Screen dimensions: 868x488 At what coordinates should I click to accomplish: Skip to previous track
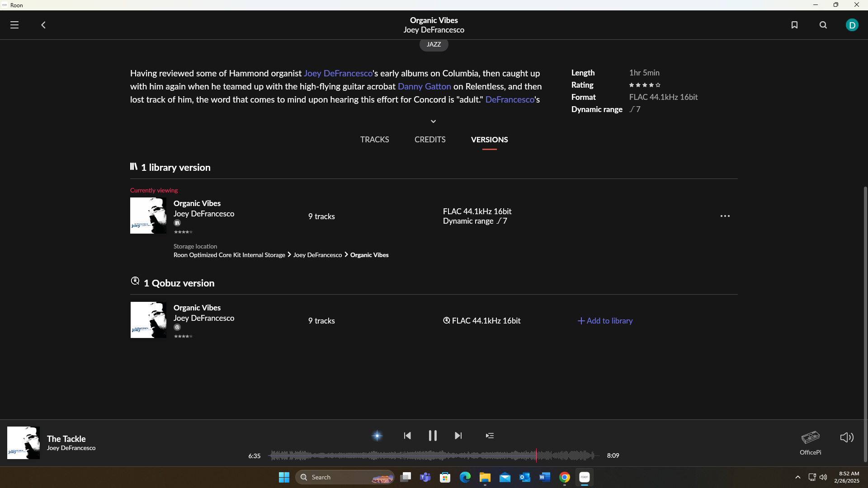pos(407,436)
